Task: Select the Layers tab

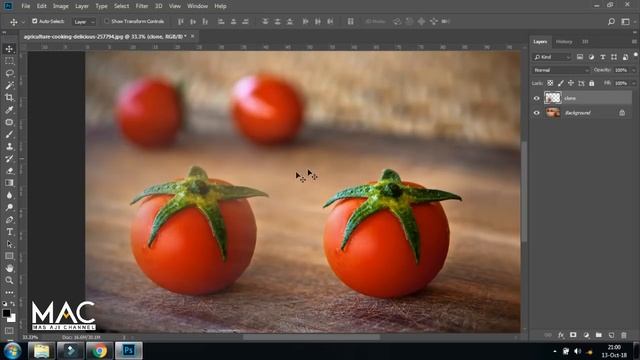Action: [x=540, y=42]
